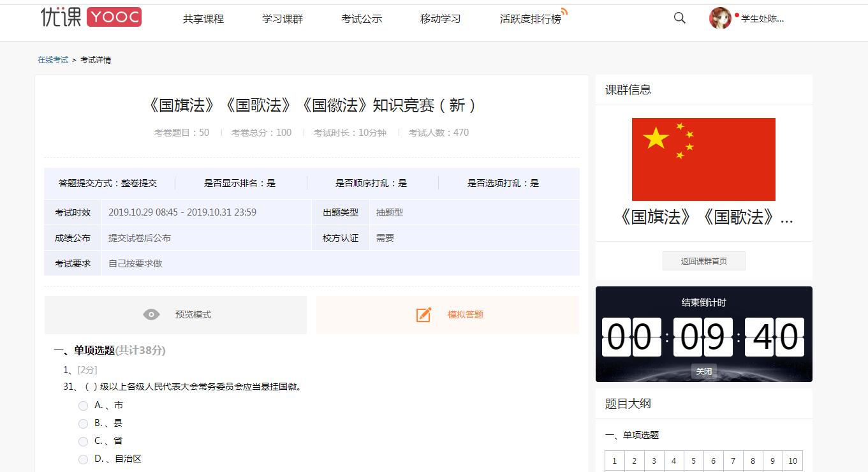Image resolution: width=868 pixels, height=472 pixels.
Task: Click the RSS signal icon beside 活跃度排行榜
Action: (564, 11)
